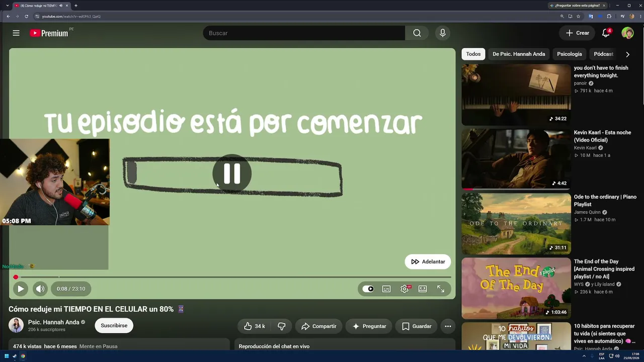Open the notifications bell
The height and width of the screenshot is (362, 644).
pos(606,33)
